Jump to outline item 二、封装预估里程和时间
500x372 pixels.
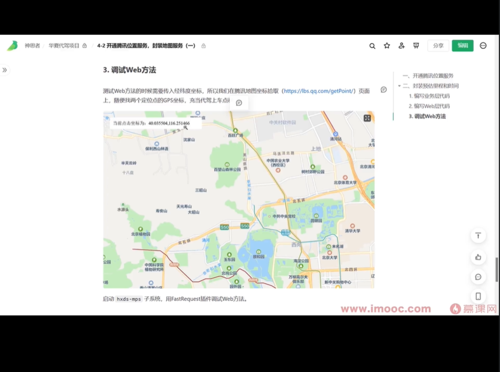(431, 86)
